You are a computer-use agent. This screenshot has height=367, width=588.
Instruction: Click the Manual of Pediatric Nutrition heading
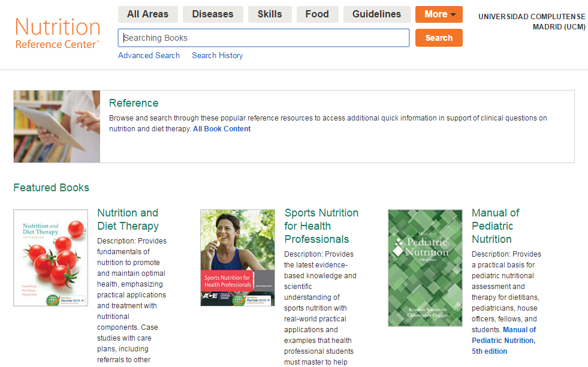[495, 226]
